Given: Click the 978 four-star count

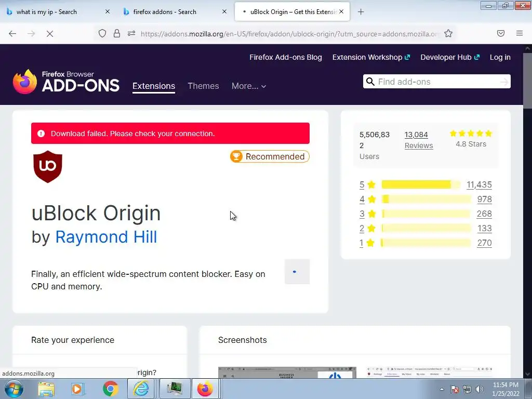Looking at the screenshot, I should point(485,199).
